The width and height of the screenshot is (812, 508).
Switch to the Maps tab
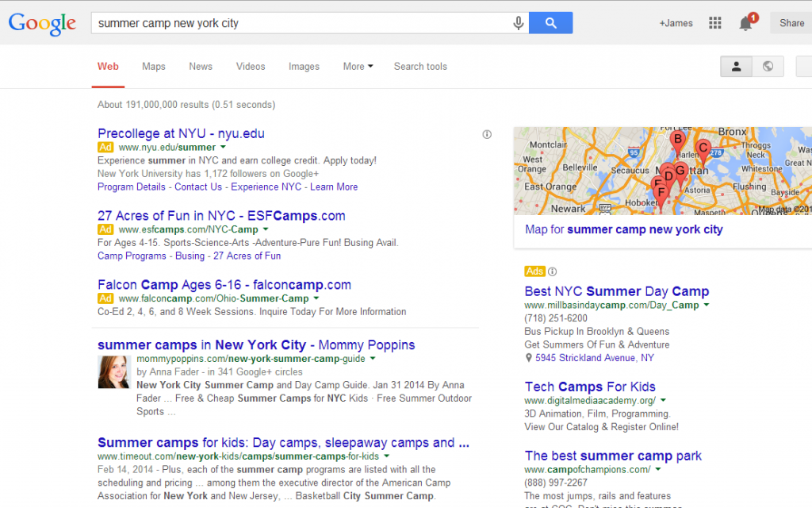coord(154,67)
